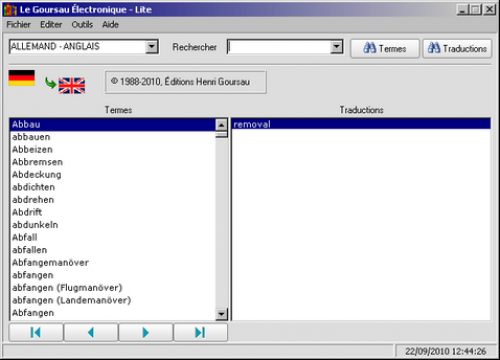The height and width of the screenshot is (360, 500).
Task: Jump to the last term with the last-record arrow
Action: coord(200,332)
